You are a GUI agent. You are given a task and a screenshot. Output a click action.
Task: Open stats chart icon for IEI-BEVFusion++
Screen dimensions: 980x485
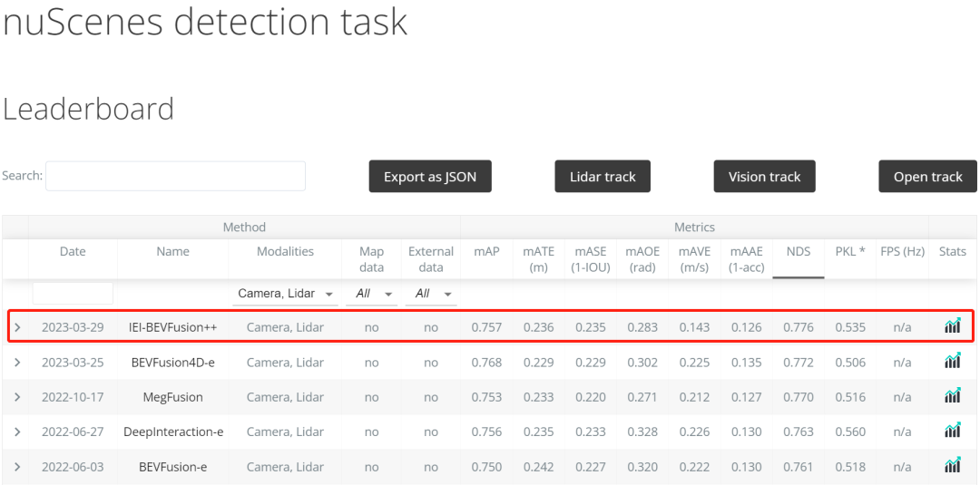[952, 326]
